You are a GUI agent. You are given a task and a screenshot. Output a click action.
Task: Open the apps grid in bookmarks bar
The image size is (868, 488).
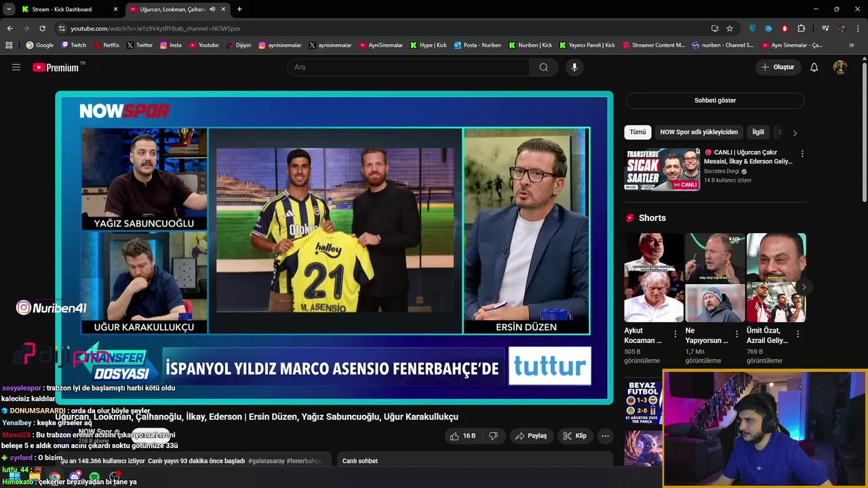click(x=9, y=45)
